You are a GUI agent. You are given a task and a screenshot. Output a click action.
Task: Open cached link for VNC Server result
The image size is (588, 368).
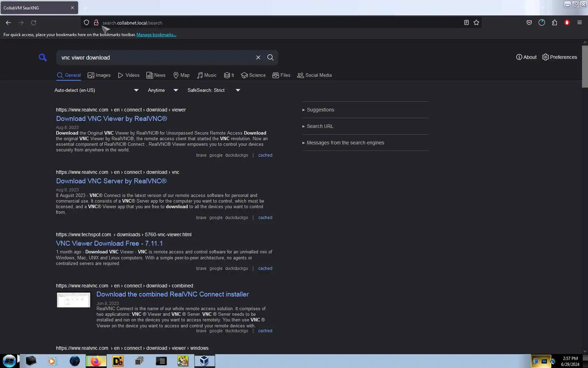[x=265, y=218]
